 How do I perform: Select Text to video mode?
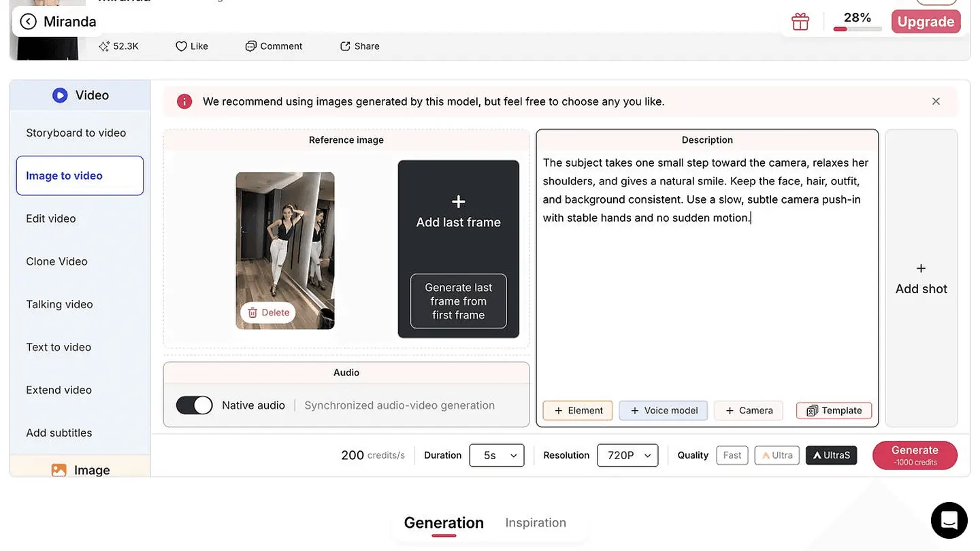[59, 347]
